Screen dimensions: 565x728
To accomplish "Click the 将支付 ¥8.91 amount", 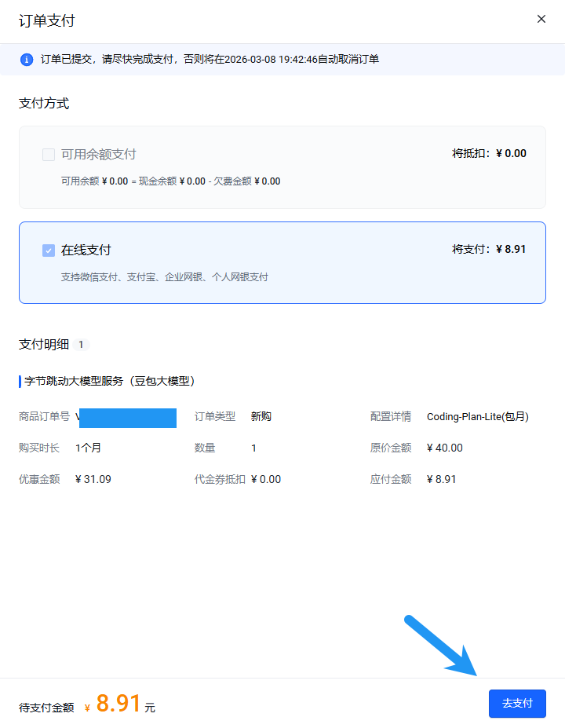I will (489, 249).
